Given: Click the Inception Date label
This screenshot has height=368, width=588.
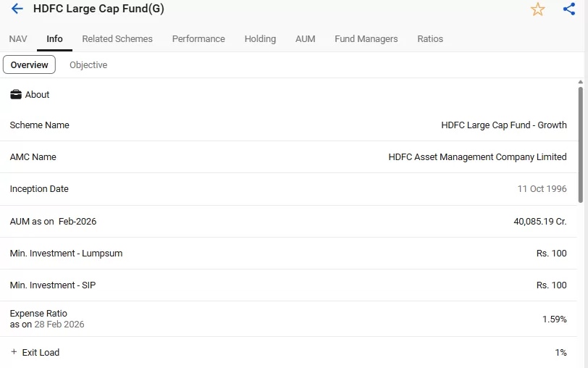Looking at the screenshot, I should coord(39,188).
